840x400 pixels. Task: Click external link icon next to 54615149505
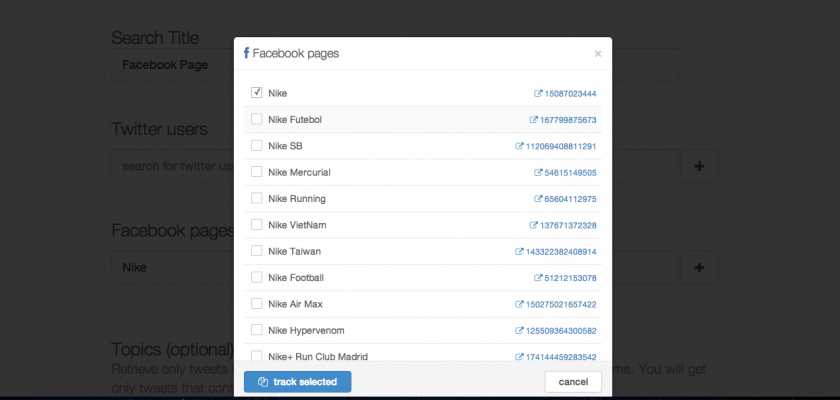tap(538, 173)
